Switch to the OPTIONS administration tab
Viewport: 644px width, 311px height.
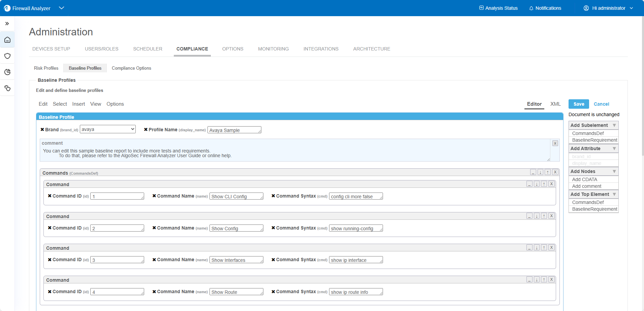coord(232,49)
